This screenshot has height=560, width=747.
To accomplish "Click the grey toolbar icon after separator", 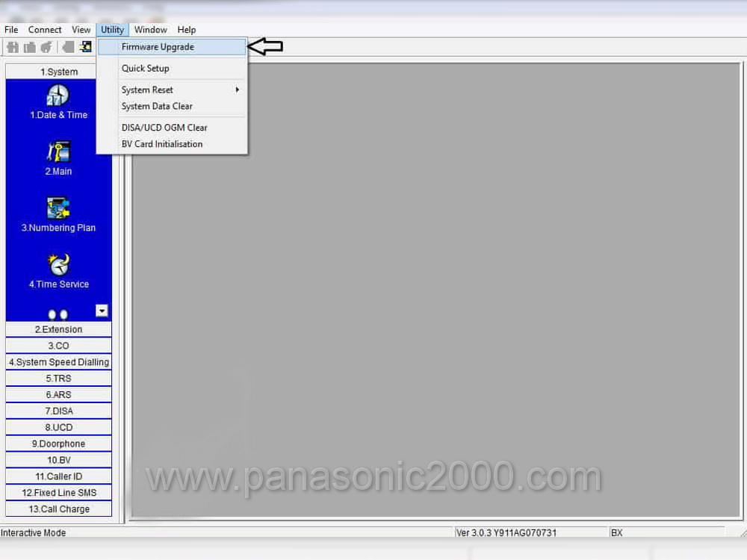I will pos(68,47).
